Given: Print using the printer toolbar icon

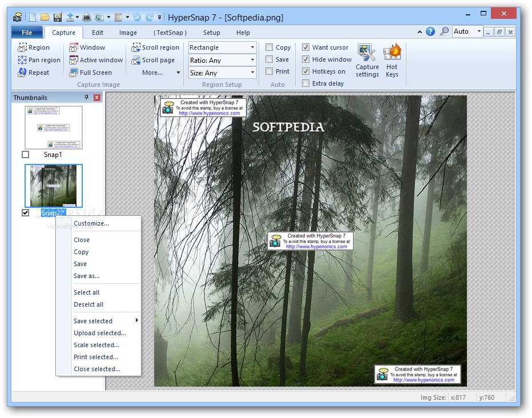Looking at the screenshot, I should [87, 17].
